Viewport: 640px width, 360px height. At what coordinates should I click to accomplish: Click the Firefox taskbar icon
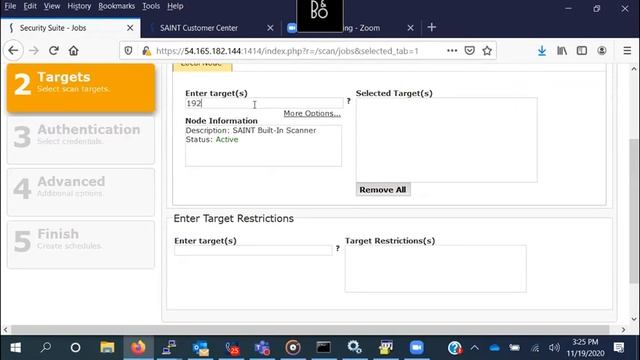pos(138,347)
